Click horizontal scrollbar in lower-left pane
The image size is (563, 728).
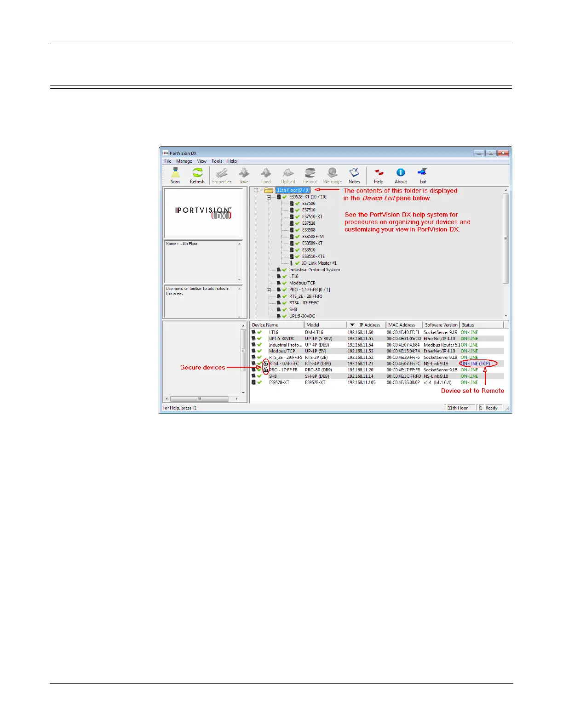pos(201,399)
